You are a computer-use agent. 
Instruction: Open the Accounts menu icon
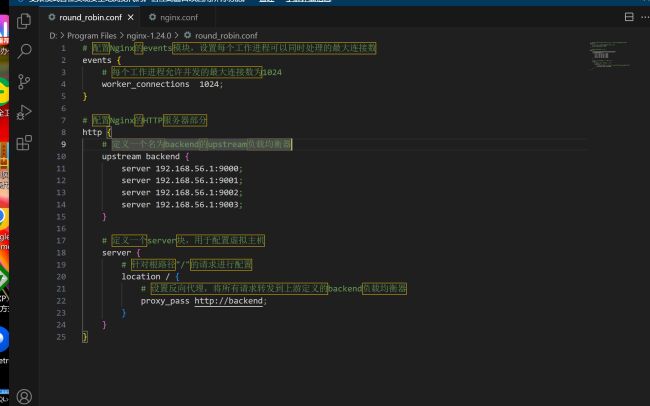24,396
